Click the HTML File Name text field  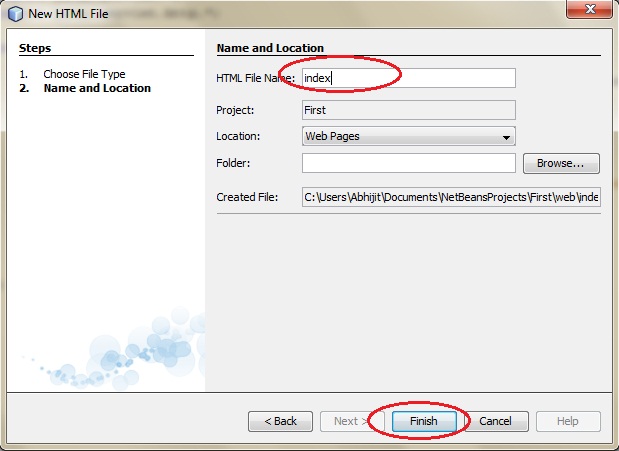[x=409, y=78]
